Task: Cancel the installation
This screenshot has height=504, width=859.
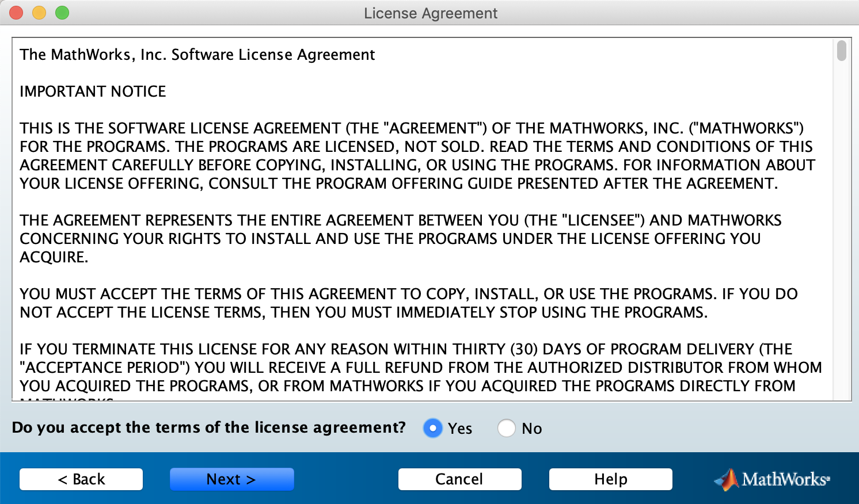Action: (459, 479)
